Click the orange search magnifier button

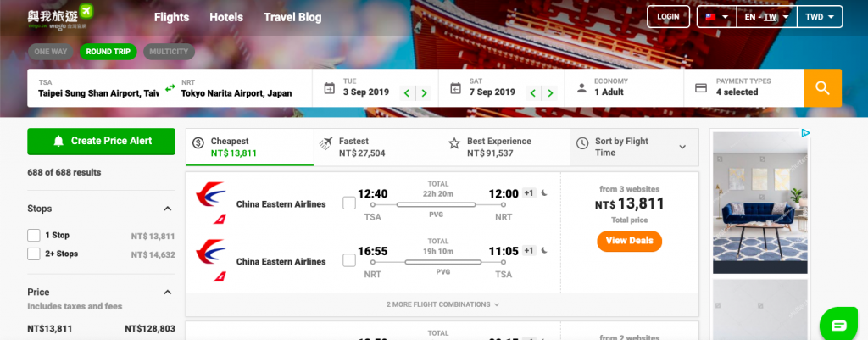pos(822,88)
